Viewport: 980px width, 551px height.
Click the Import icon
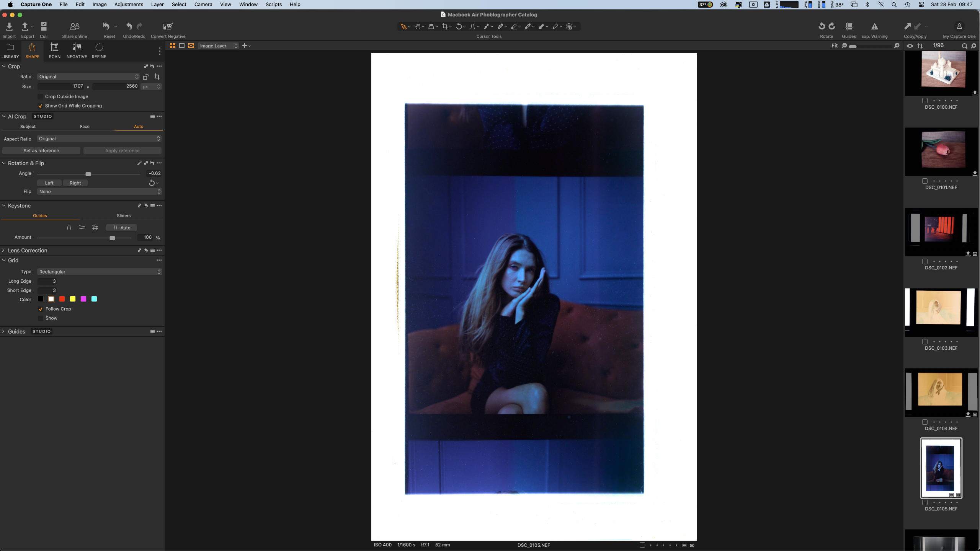click(x=9, y=29)
